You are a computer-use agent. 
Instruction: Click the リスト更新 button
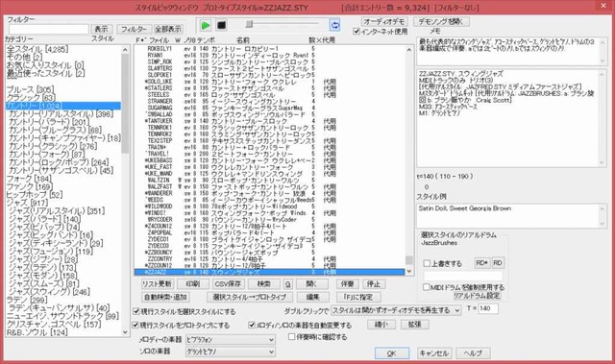(x=157, y=284)
